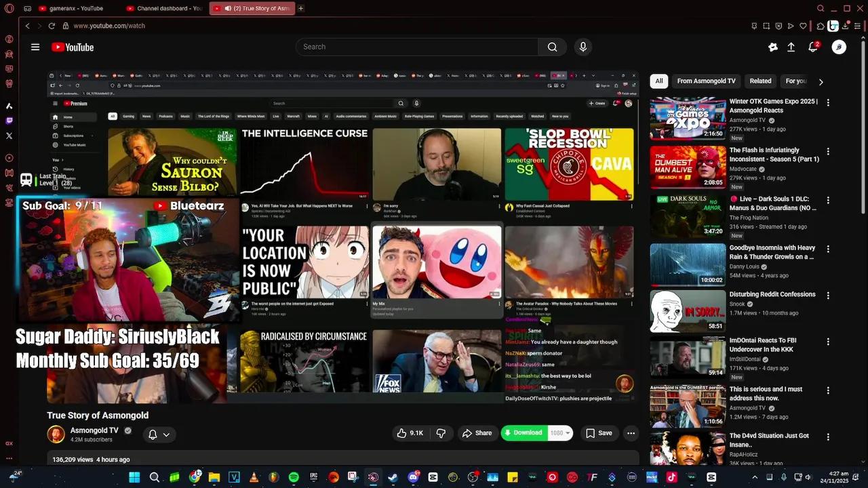Open options for Dark Souls 1 DLC video

click(x=828, y=199)
